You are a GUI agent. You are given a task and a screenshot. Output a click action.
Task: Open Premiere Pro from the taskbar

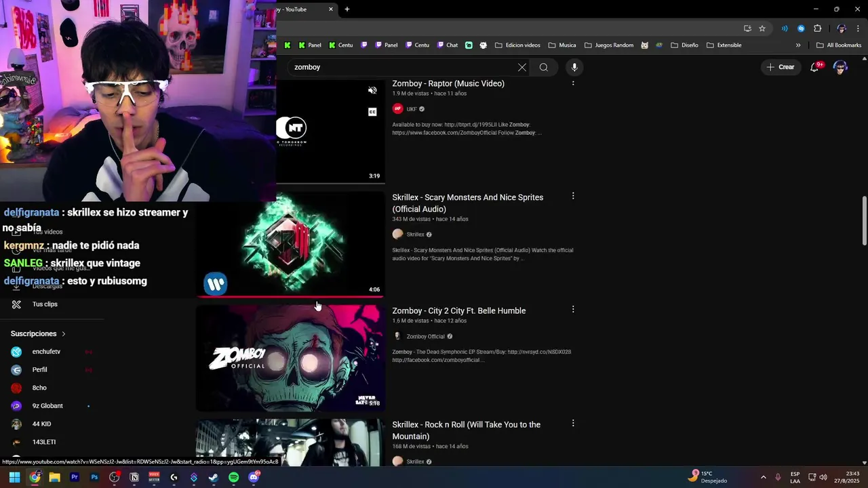coord(75,477)
